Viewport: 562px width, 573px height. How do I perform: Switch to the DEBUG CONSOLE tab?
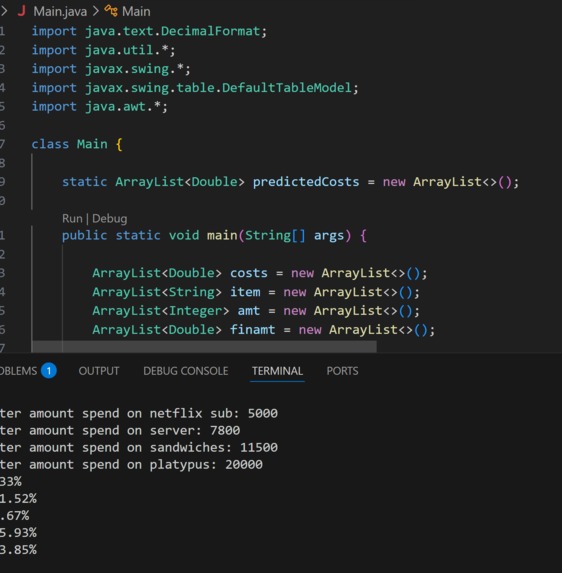[186, 371]
